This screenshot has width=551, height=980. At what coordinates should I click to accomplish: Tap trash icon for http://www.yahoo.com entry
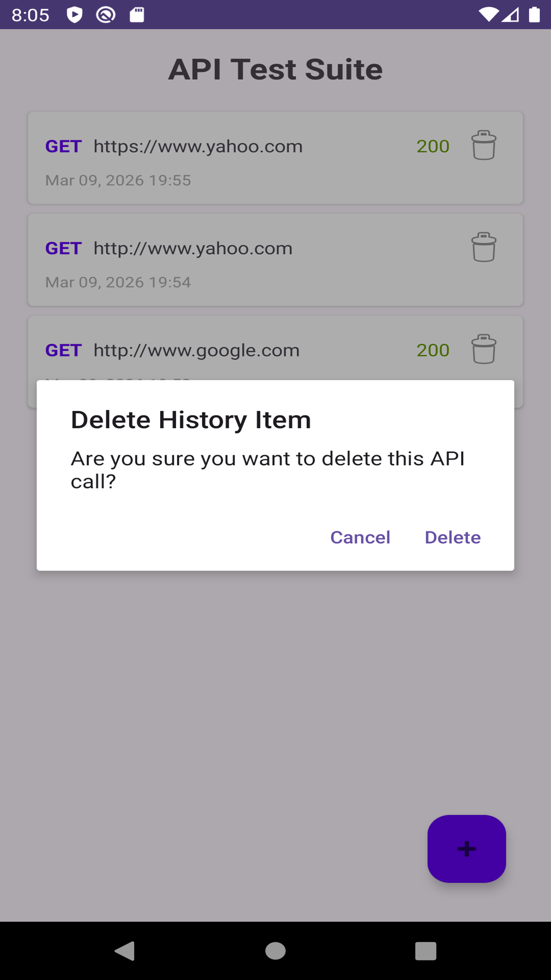point(483,248)
